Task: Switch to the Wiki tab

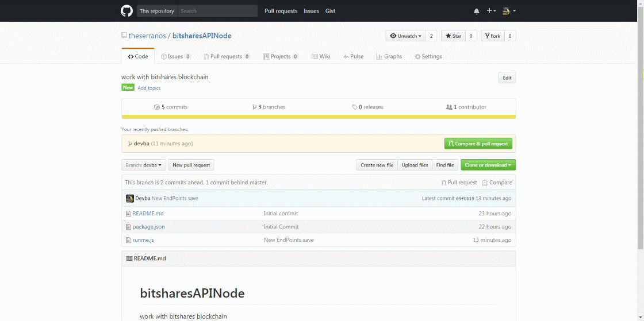Action: click(321, 56)
